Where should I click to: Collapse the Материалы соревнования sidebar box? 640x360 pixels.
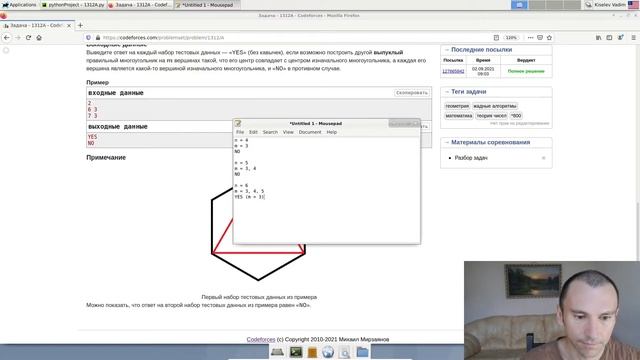click(x=447, y=142)
